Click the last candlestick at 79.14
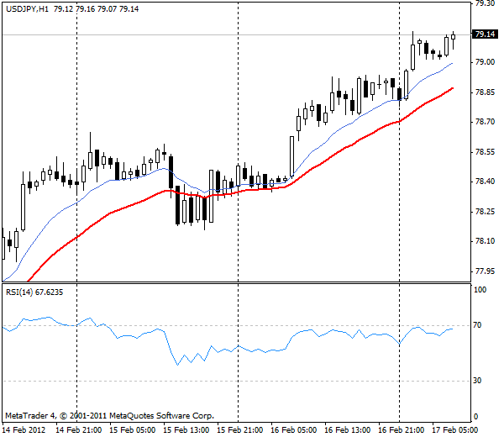The height and width of the screenshot is (437, 504). 454,37
